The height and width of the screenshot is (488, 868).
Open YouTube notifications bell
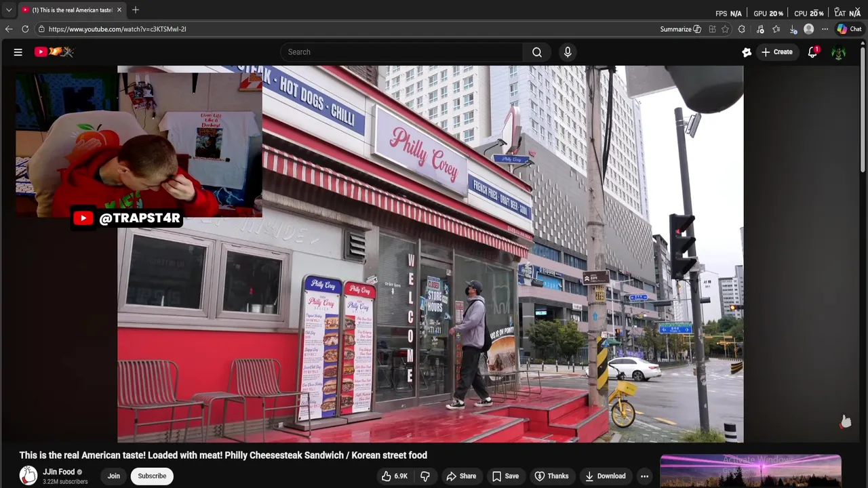click(812, 52)
